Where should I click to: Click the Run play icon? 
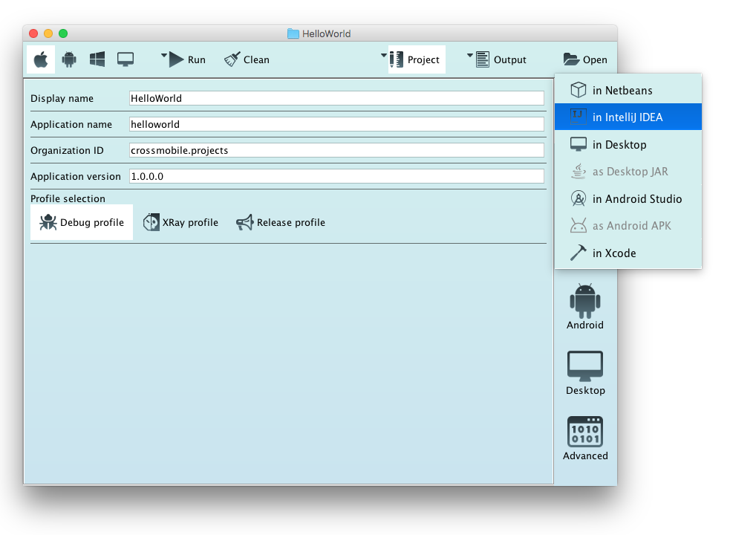[x=177, y=59]
